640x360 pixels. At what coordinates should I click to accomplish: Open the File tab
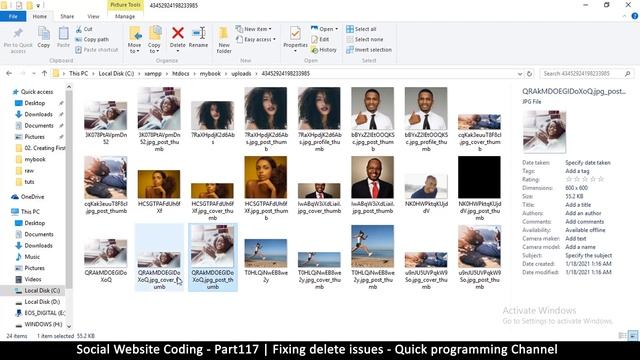[13, 16]
